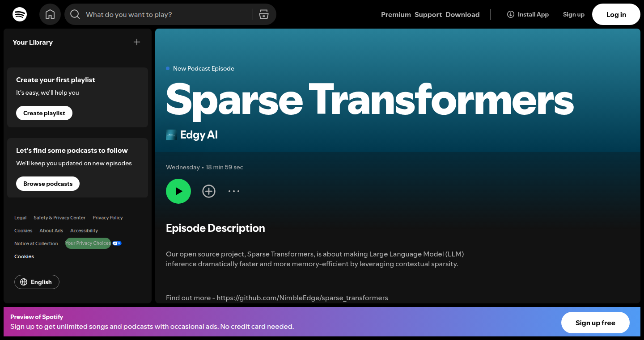Screen dimensions: 644x340
Task: Click the plus icon in Your Library
Action: pos(137,42)
